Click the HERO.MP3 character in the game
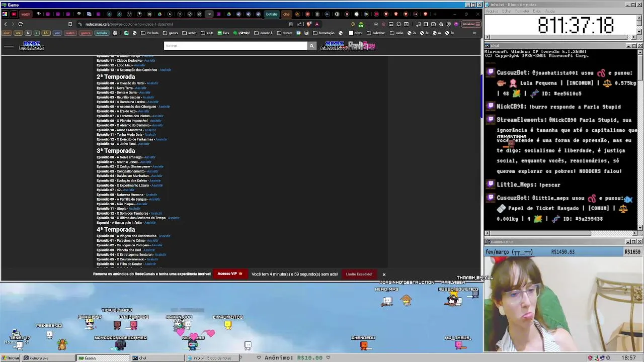 tap(387, 301)
